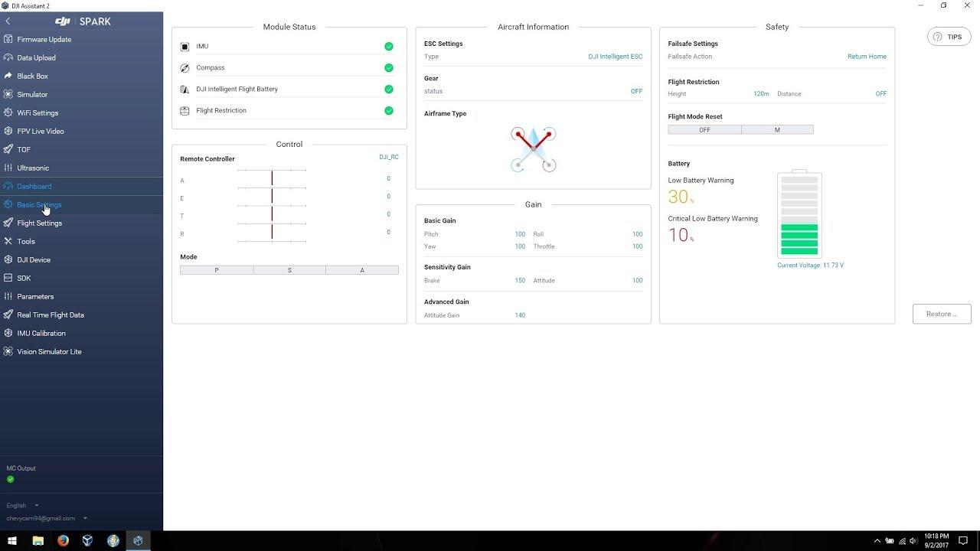Click the Restore button
Screen dimensions: 980x551
point(942,314)
